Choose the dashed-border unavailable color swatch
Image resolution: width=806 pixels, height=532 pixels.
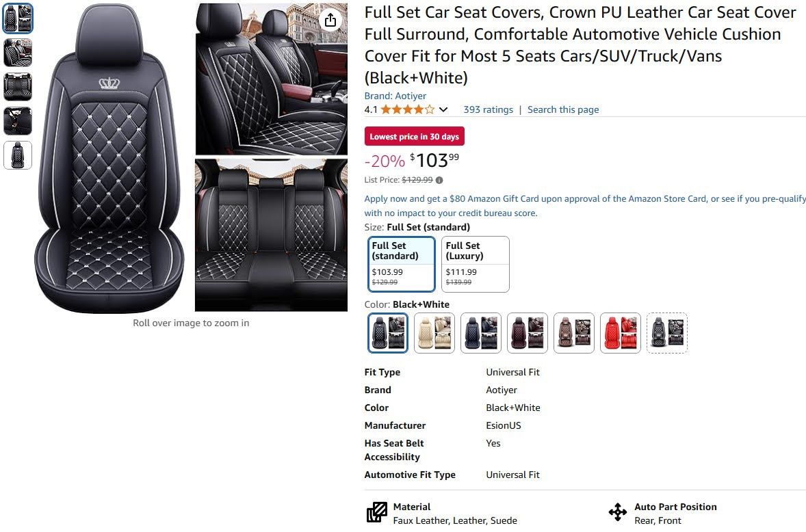pyautogui.click(x=667, y=333)
